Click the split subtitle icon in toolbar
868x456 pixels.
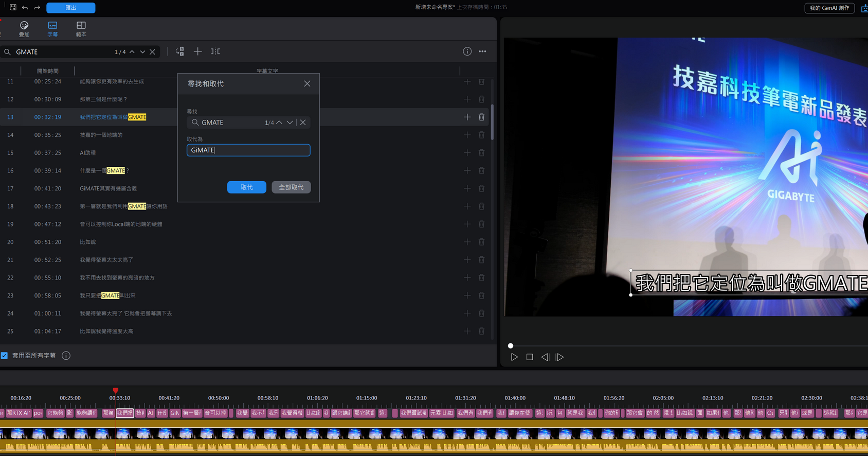click(x=215, y=51)
